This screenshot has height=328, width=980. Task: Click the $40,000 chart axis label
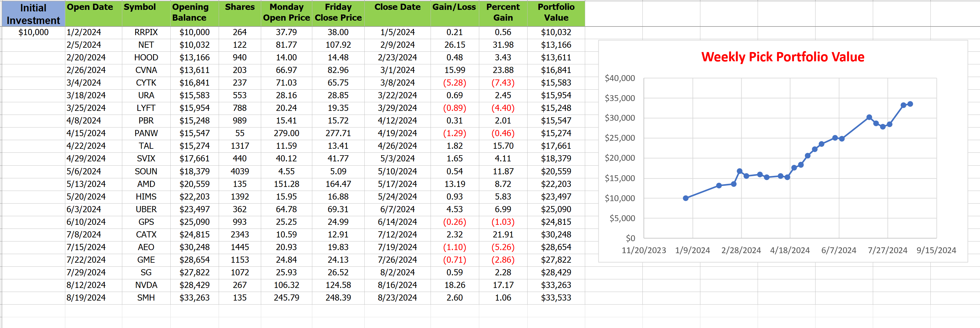tap(620, 79)
